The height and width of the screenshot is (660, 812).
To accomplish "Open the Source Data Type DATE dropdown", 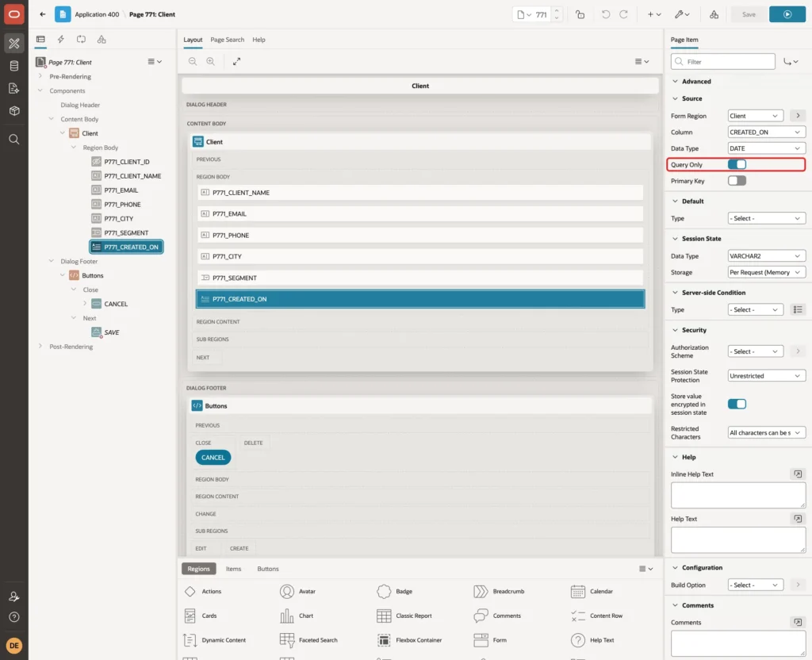I will [767, 148].
